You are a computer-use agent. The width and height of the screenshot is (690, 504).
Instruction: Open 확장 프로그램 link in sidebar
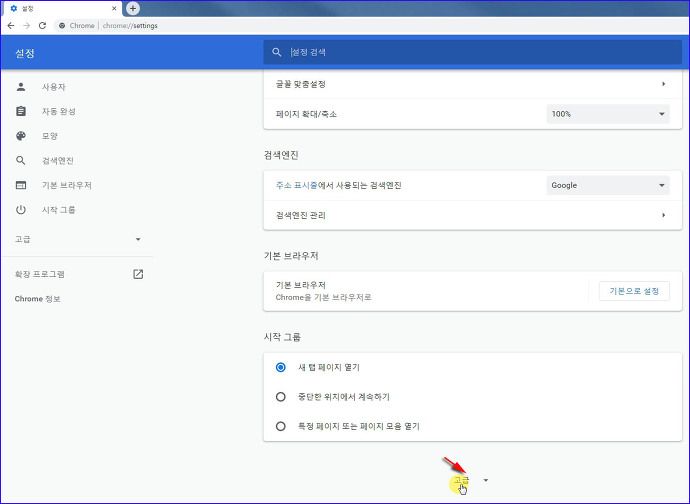point(40,274)
